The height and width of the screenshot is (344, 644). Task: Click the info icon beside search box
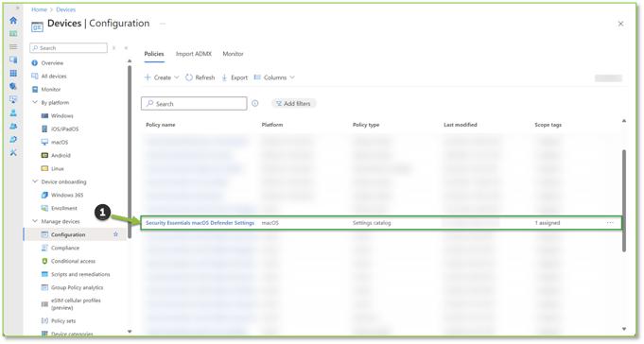(x=255, y=103)
